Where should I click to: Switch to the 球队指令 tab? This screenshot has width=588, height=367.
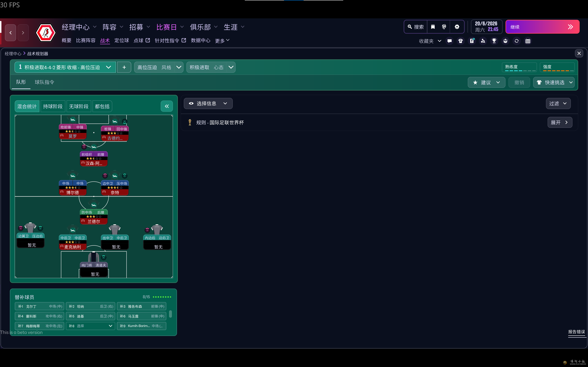44,82
